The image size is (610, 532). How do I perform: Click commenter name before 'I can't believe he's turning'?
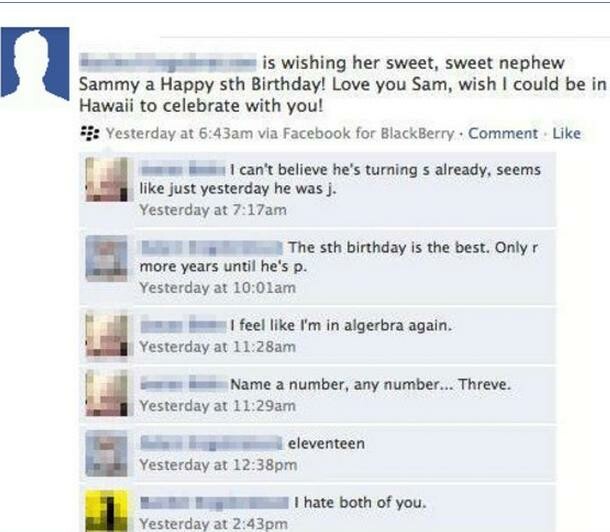tap(183, 170)
